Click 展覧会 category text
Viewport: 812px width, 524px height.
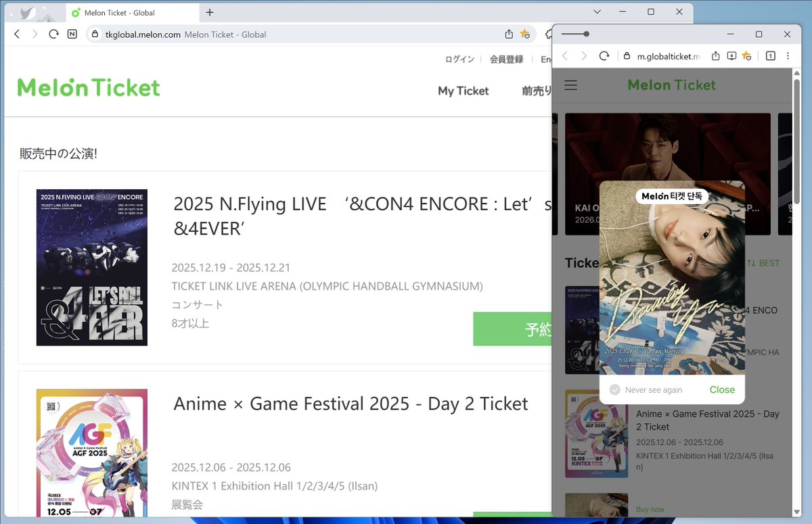point(187,504)
